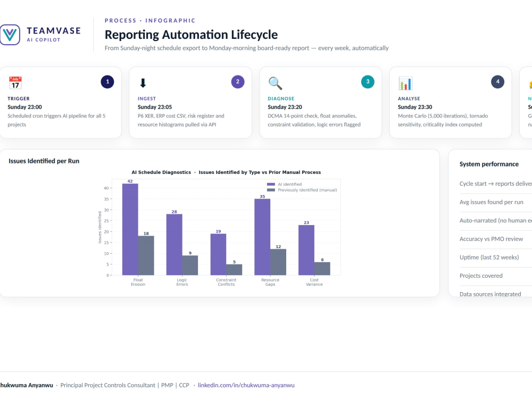This screenshot has width=532, height=399.
Task: Click the Analyse bar chart icon
Action: pyautogui.click(x=405, y=83)
